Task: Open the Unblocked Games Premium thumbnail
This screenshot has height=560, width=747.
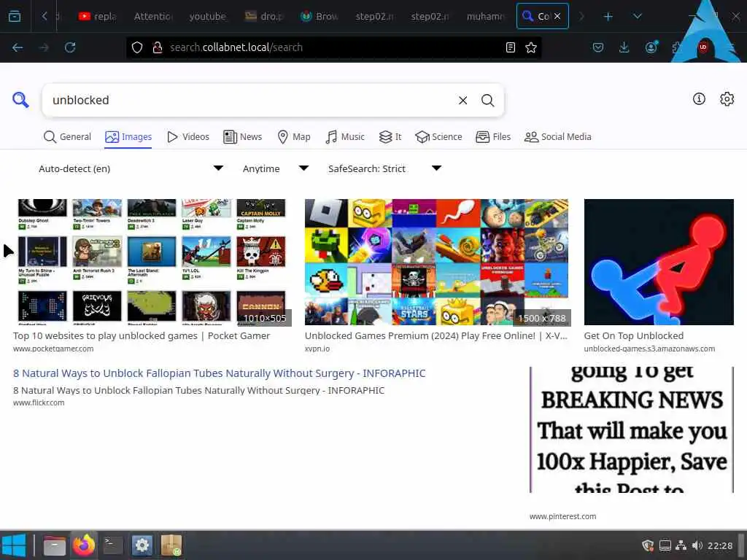Action: (x=438, y=262)
